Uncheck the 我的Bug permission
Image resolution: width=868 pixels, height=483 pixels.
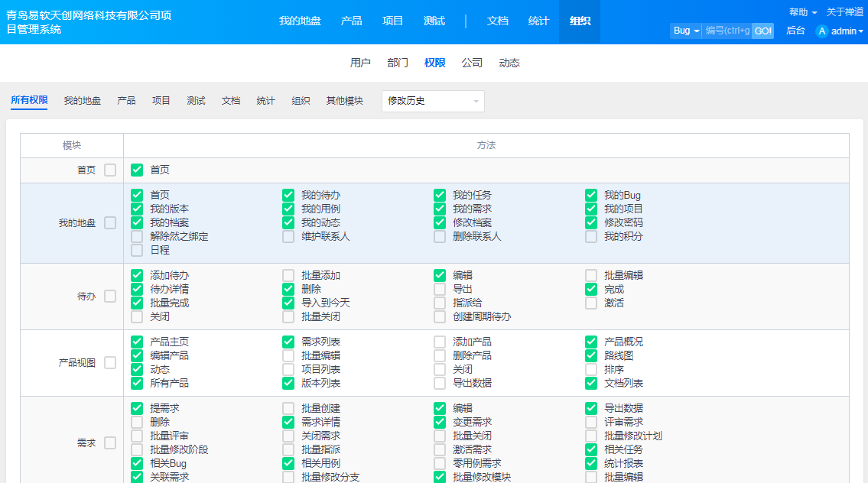(591, 195)
